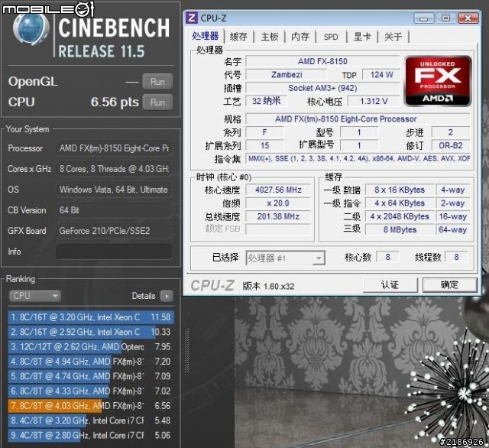
Task: Click the 4 x 2048 KBytes L2 value
Action: 400,216
